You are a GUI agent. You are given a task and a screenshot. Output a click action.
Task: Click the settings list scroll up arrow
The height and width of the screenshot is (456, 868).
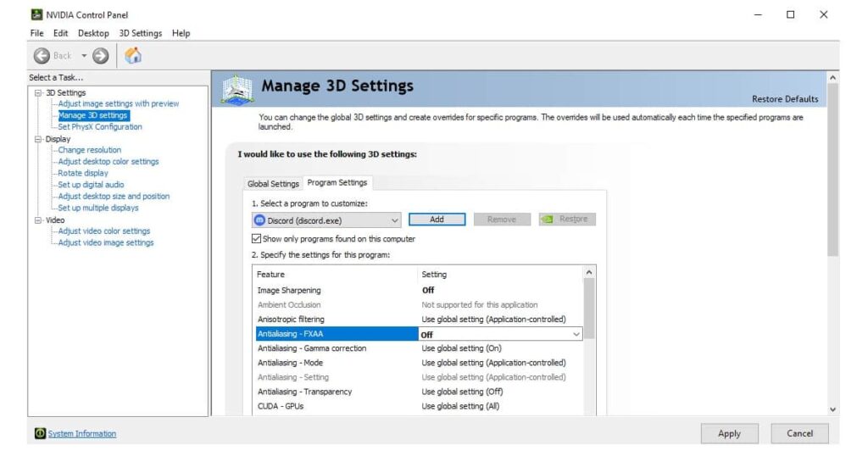click(x=589, y=272)
